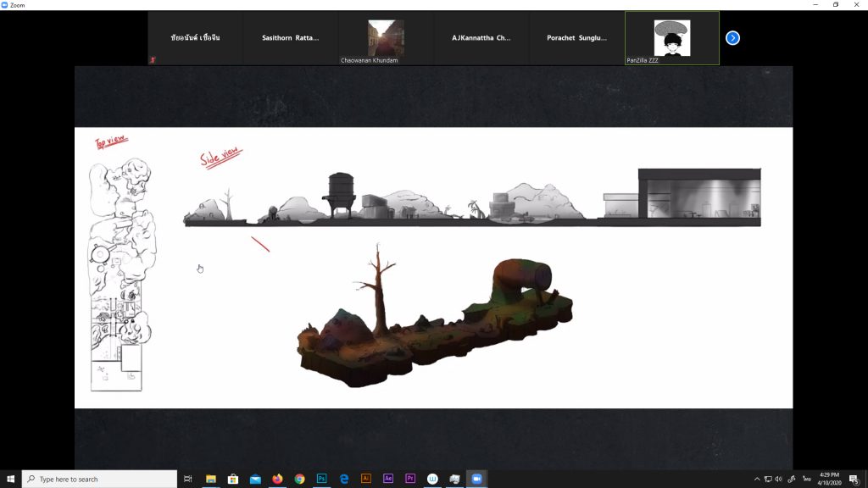Launch Adobe Illustrator from taskbar

click(x=366, y=479)
